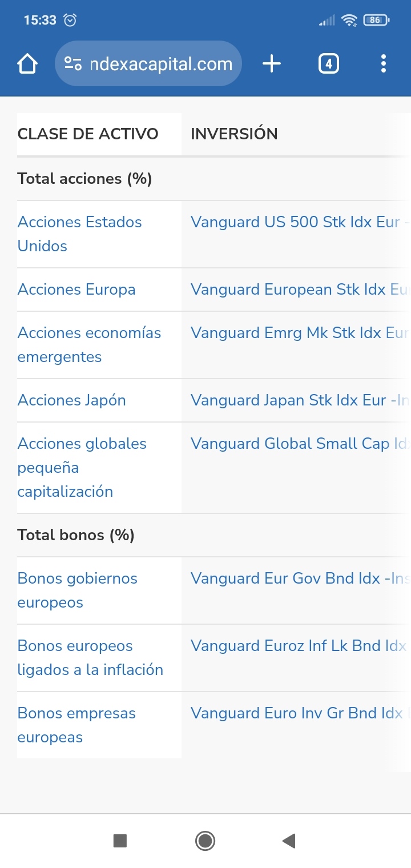Open the three-dot browser menu
This screenshot has width=411, height=868.
pyautogui.click(x=383, y=64)
